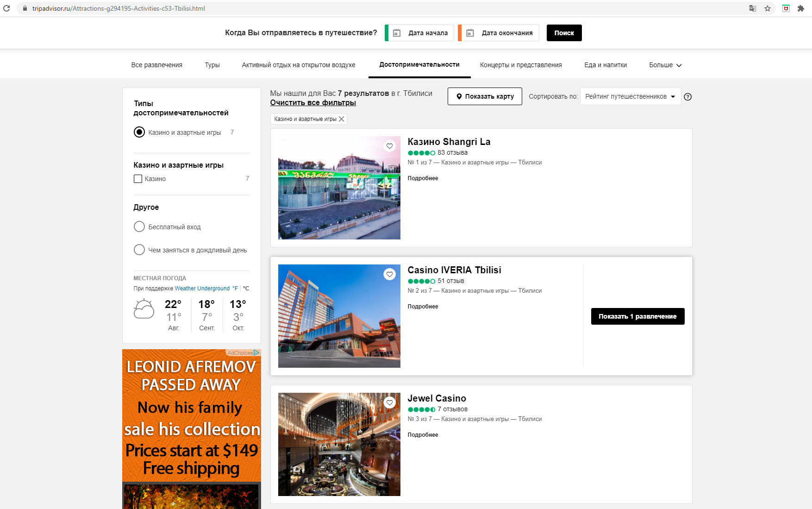Image resolution: width=812 pixels, height=509 pixels.
Task: Open the Рейтинг путешественников sort dropdown
Action: click(x=630, y=97)
